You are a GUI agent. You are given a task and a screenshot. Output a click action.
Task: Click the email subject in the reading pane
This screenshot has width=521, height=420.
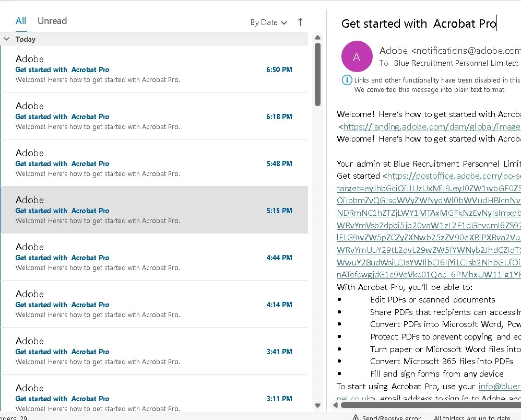point(419,24)
